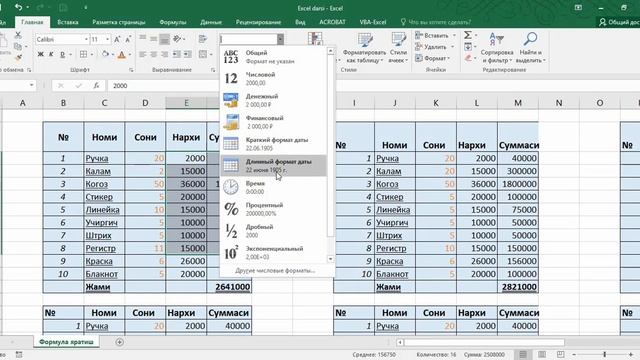The width and height of the screenshot is (640, 360).
Task: Toggle Underline (Ч) formatting
Action: [62, 54]
